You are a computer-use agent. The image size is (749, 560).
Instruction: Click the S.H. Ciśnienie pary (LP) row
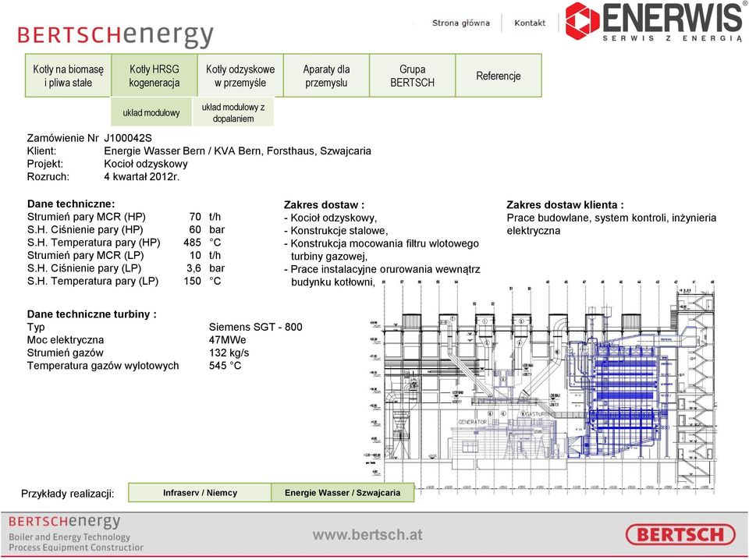(126, 268)
